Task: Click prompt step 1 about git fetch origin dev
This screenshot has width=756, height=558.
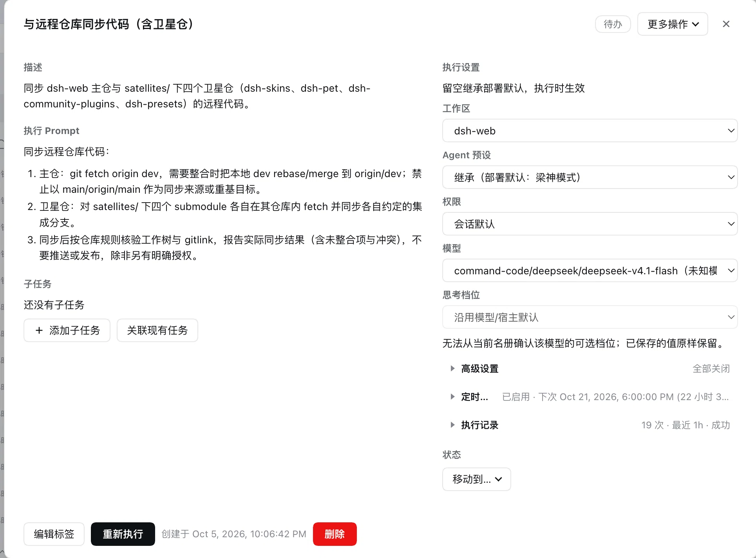Action: [230, 181]
